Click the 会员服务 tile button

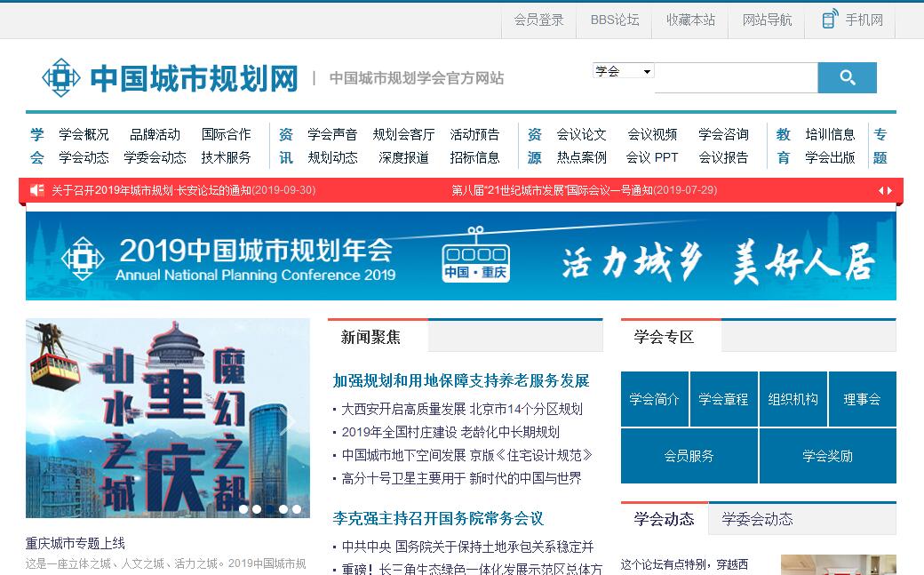coord(689,456)
